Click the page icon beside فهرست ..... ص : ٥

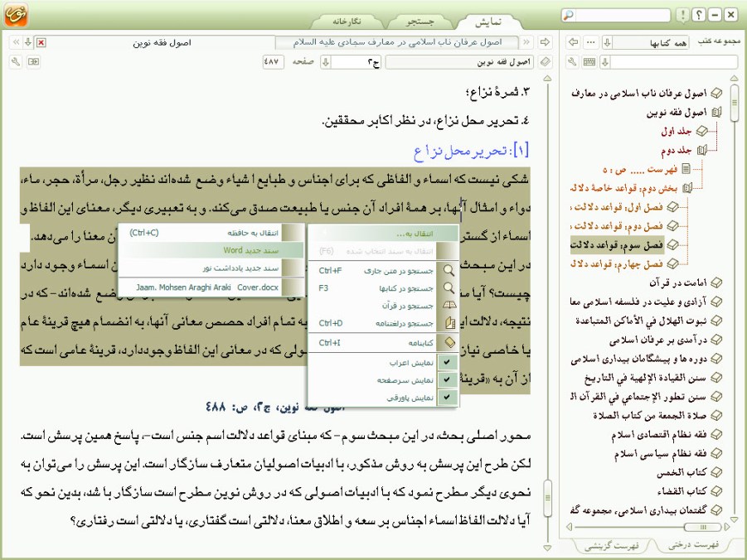(x=686, y=168)
